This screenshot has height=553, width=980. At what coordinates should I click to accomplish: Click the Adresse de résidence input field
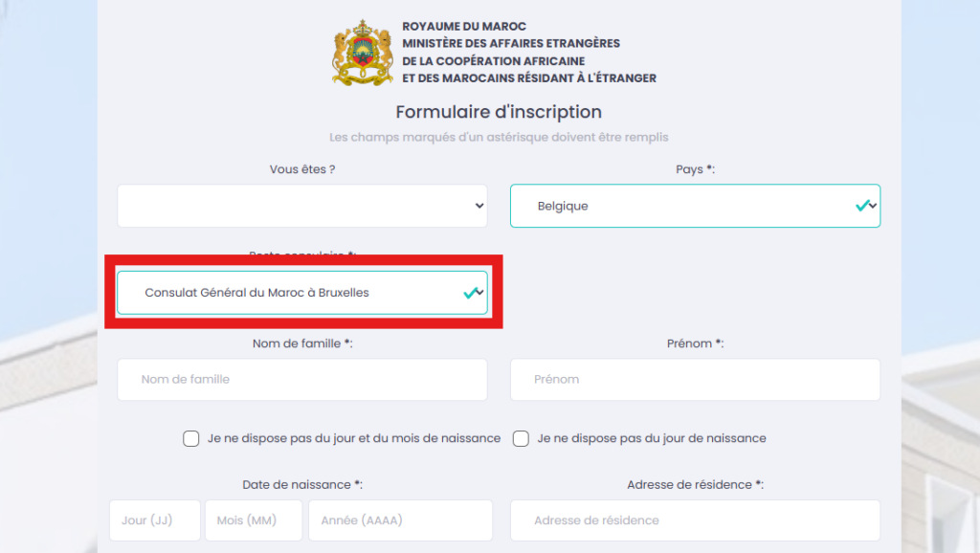695,520
